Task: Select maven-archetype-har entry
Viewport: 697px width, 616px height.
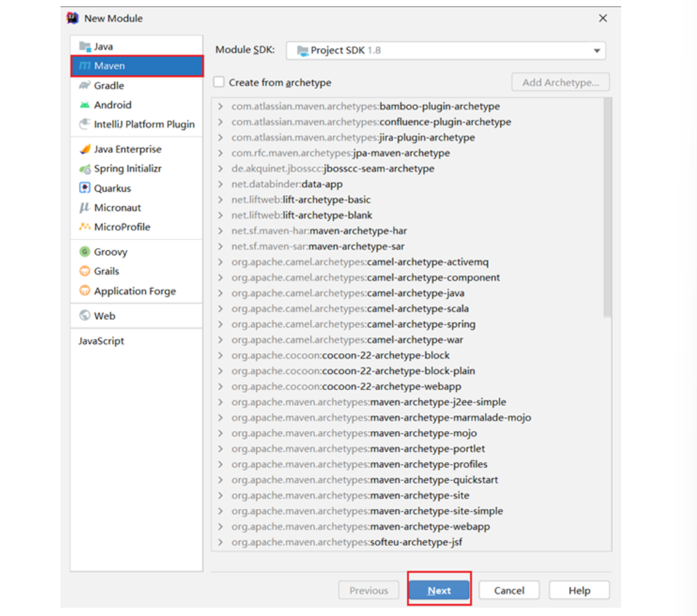Action: pos(319,231)
